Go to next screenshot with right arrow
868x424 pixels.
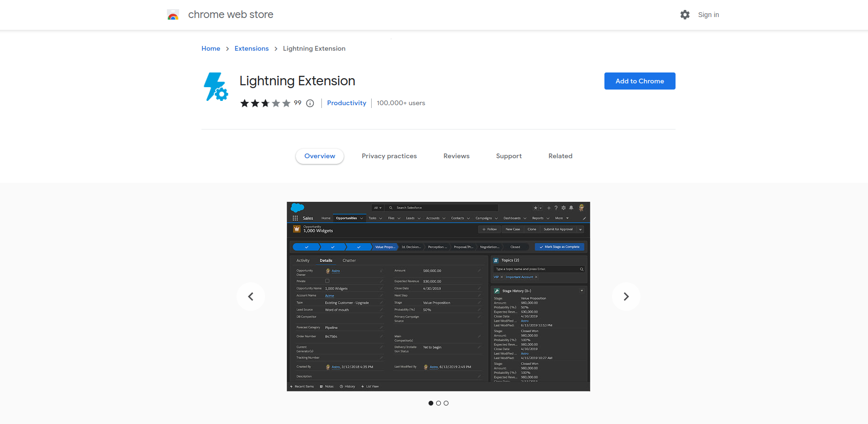tap(626, 297)
